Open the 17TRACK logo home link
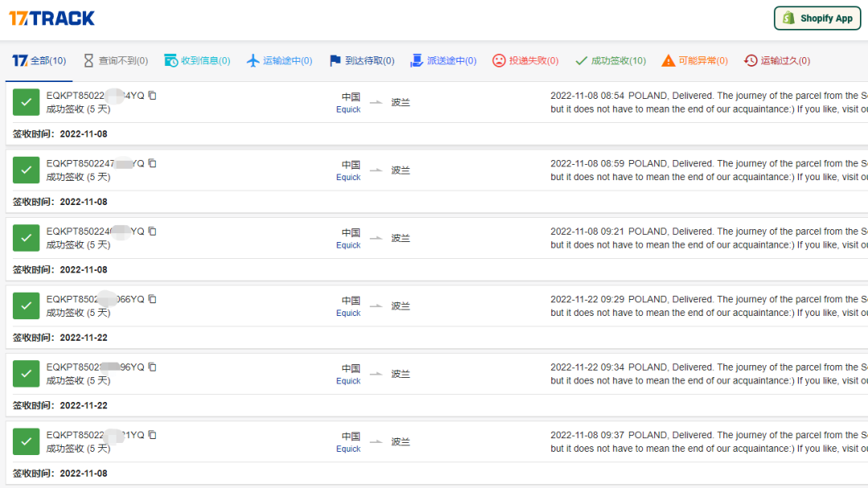The image size is (868, 488). coord(52,18)
